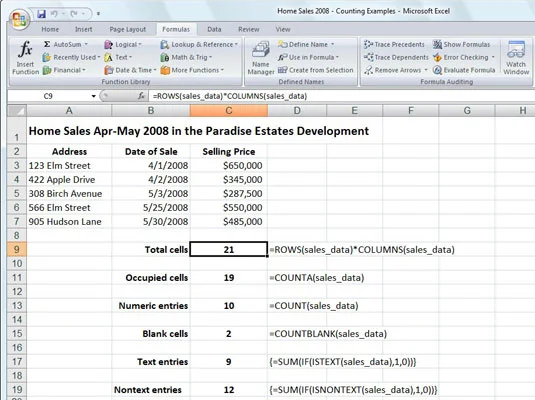
Task: Click the Total cells value 21
Action: (229, 249)
